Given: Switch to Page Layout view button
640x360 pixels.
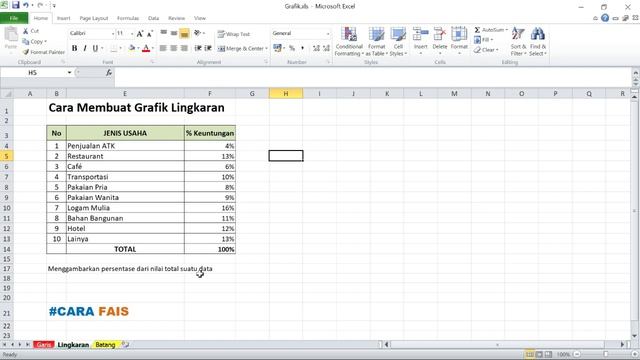Looking at the screenshot, I should (539, 355).
